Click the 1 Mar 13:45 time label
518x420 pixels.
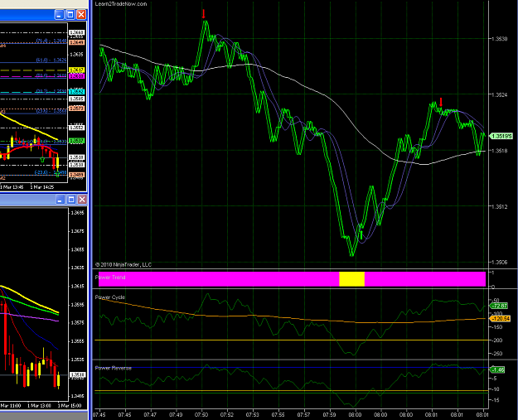[12, 187]
